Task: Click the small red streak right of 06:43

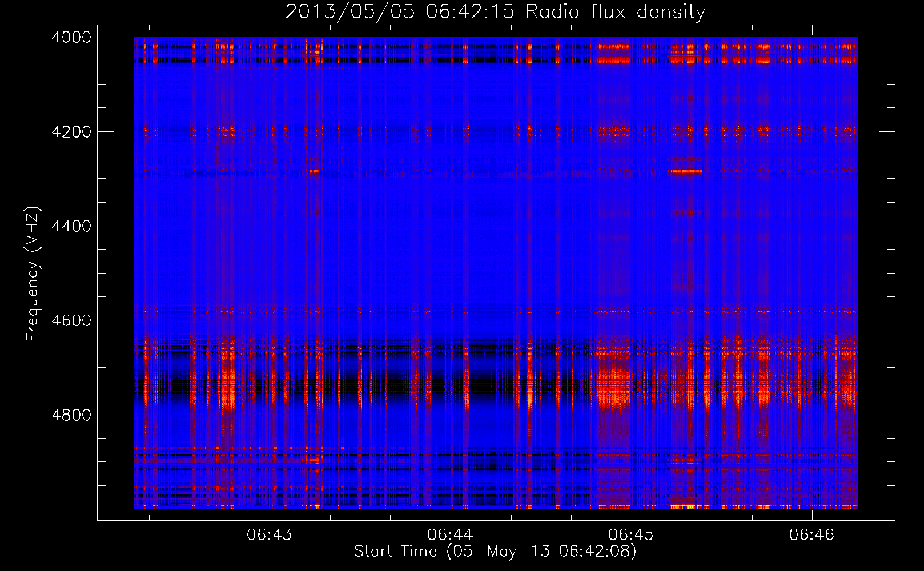Action: pos(314,171)
